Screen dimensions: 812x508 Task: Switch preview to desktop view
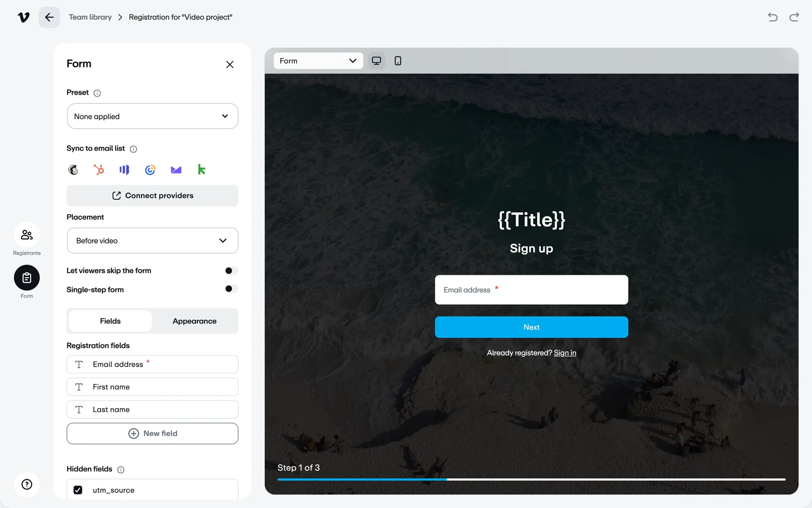point(376,61)
